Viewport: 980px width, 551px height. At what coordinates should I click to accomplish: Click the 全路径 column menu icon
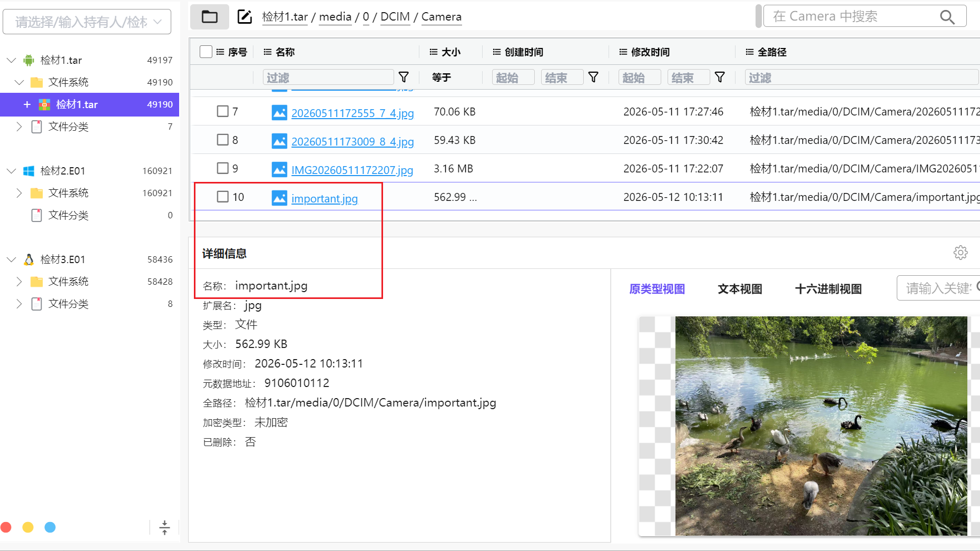[750, 52]
